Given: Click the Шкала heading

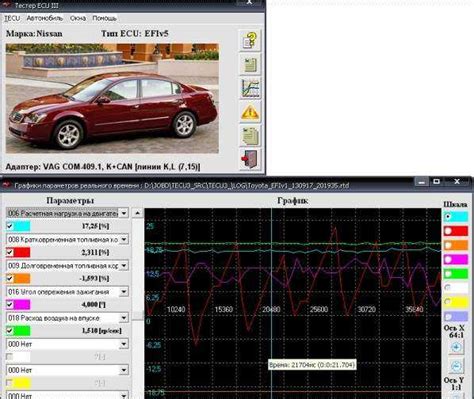Looking at the screenshot, I should [455, 204].
